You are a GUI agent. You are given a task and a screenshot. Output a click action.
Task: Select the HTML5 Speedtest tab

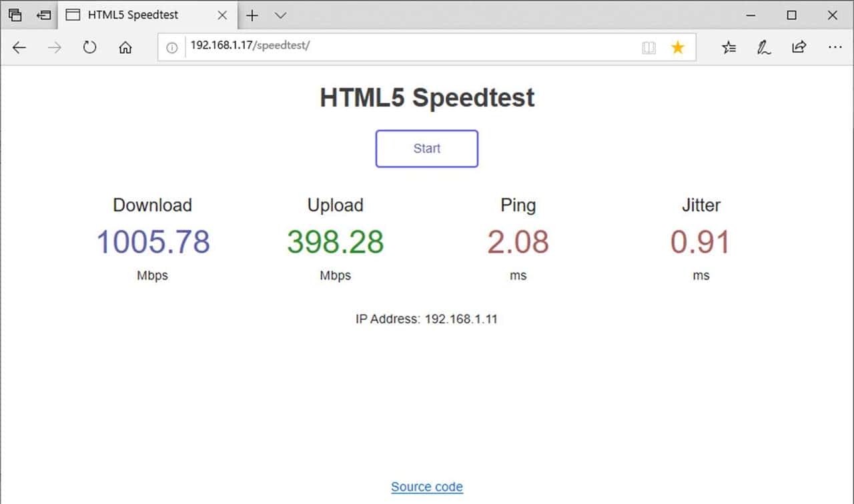coord(133,15)
